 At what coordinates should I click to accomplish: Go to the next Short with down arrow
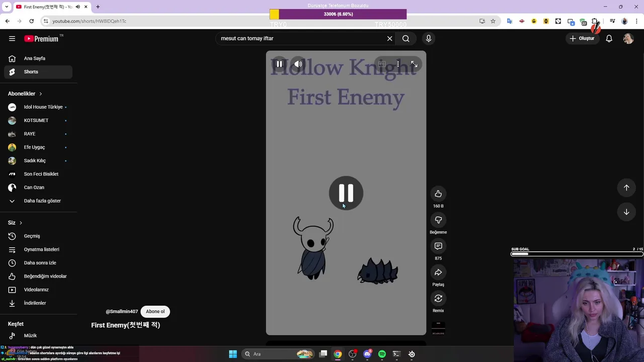626,212
